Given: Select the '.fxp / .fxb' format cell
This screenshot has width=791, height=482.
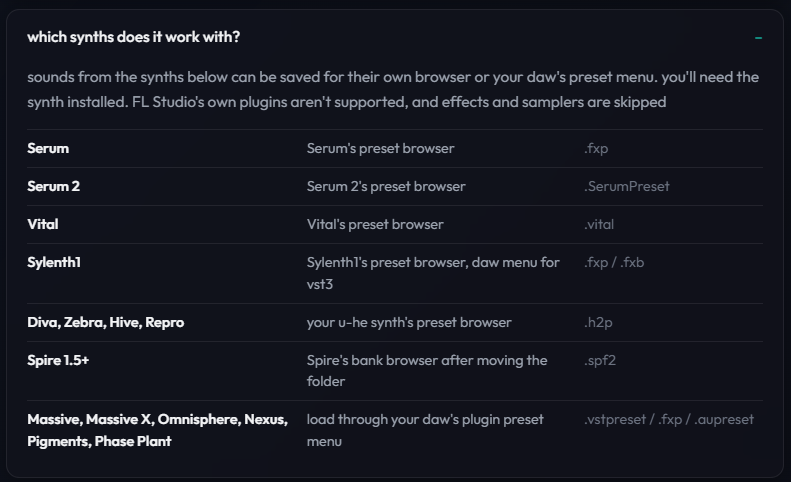Looking at the screenshot, I should [x=614, y=262].
